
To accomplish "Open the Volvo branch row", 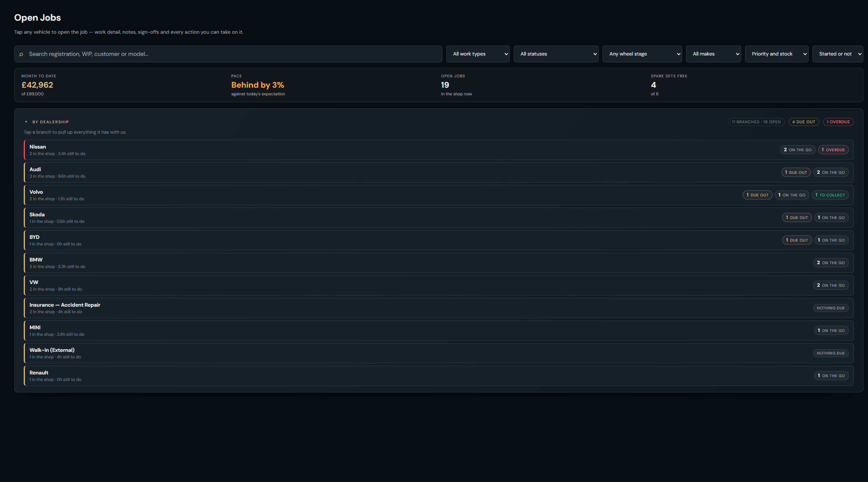I will (x=439, y=195).
